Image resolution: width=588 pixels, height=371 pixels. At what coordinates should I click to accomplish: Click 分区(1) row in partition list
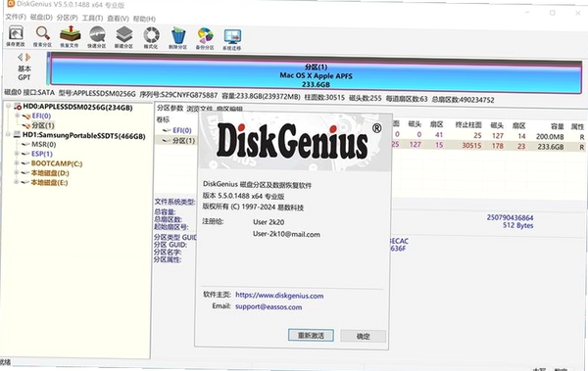point(184,141)
